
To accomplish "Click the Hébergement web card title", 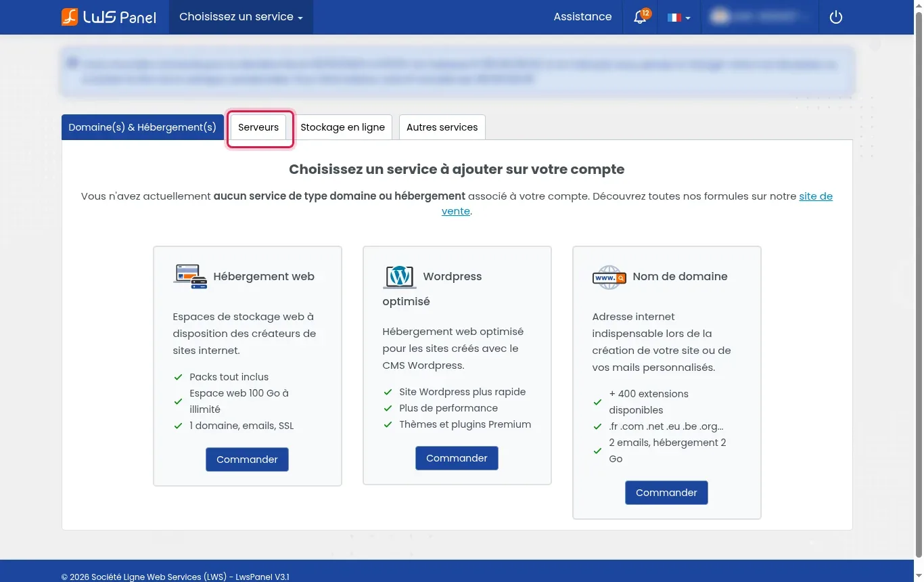I will tap(264, 276).
